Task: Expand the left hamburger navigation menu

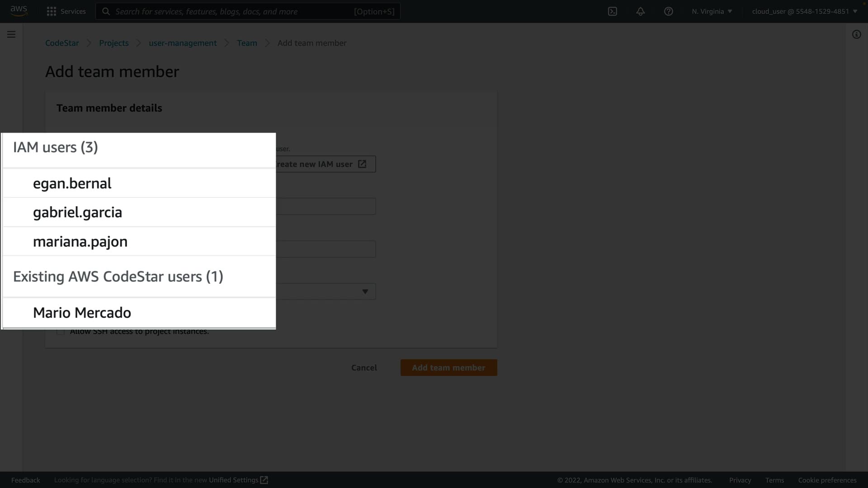Action: click(x=11, y=34)
